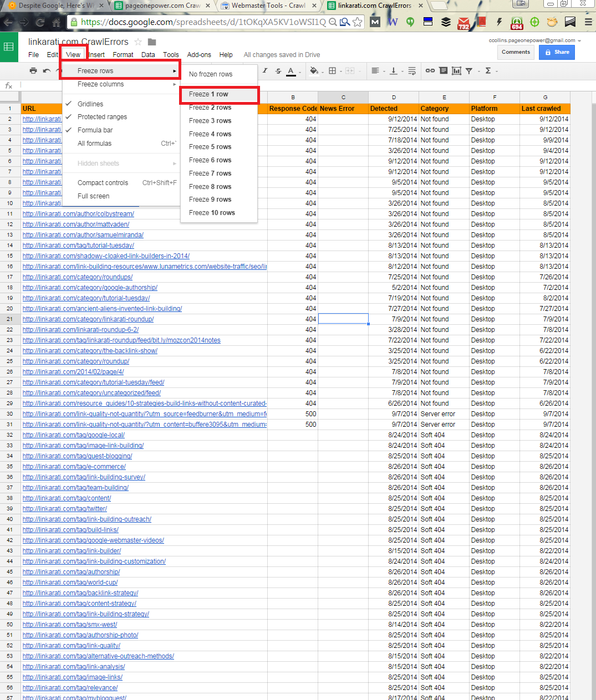The width and height of the screenshot is (596, 700).
Task: Toggle Gridlines in the View menu
Action: (x=91, y=103)
